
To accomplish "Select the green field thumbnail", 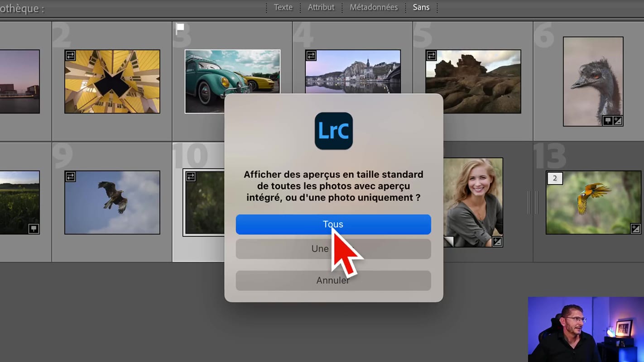I will (19, 202).
